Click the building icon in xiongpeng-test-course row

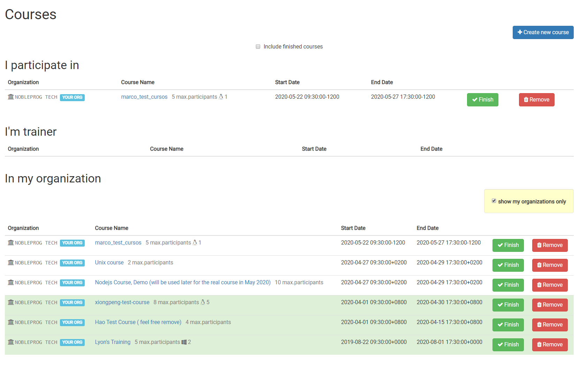coord(11,302)
